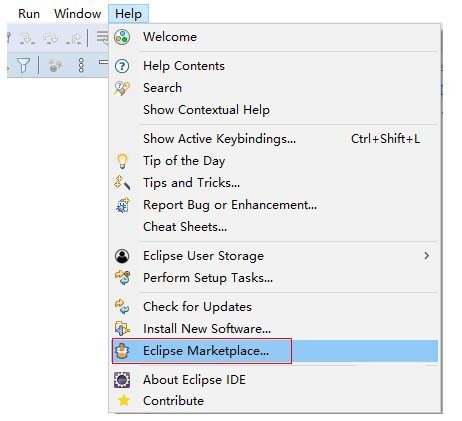
Task: Expand the Eclipse User Storage submenu arrow
Action: point(426,256)
